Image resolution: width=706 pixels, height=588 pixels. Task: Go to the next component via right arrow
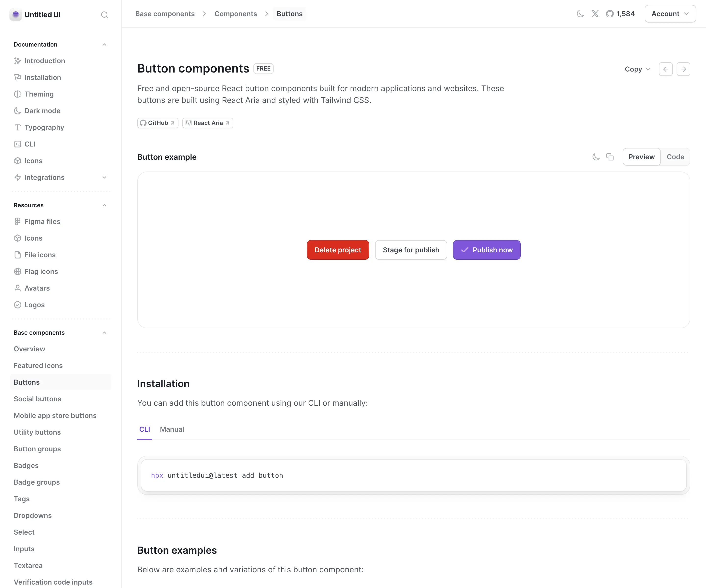[x=683, y=69]
